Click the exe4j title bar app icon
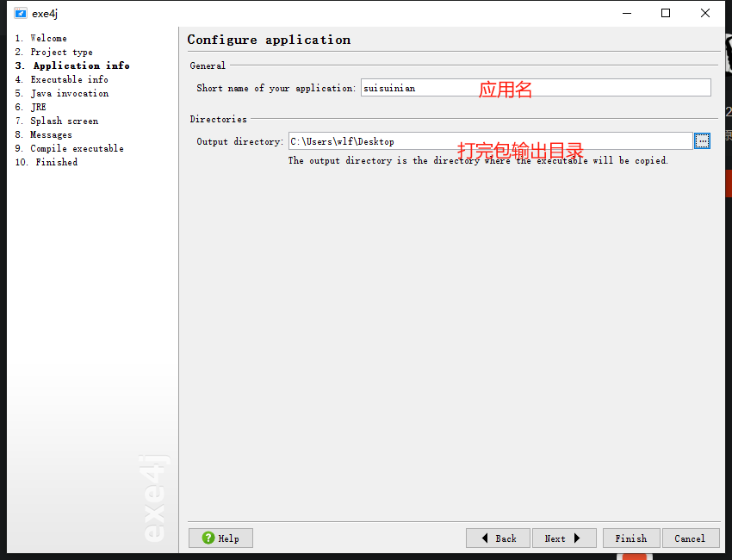 click(21, 13)
